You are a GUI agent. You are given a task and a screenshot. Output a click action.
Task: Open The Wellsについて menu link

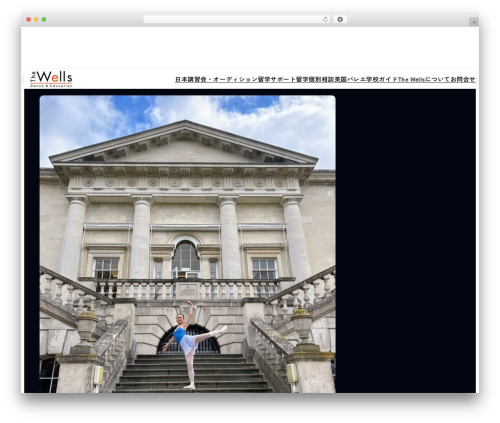424,79
